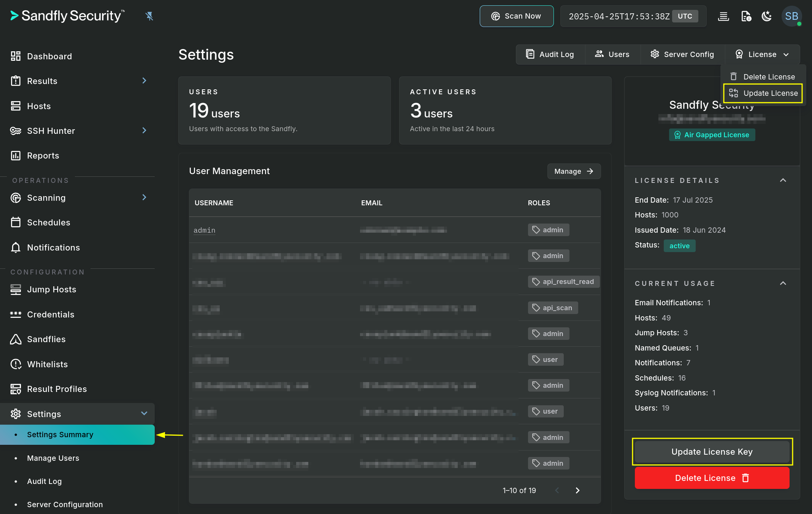
Task: Switch to the Audit Log tab
Action: [x=550, y=54]
